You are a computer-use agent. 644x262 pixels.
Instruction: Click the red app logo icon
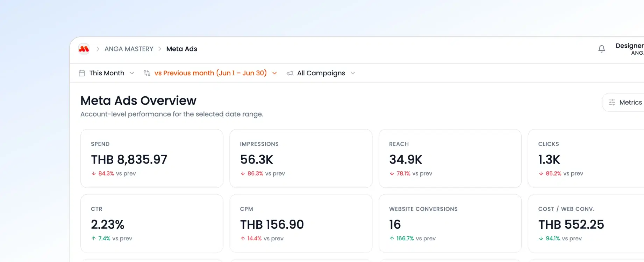84,49
